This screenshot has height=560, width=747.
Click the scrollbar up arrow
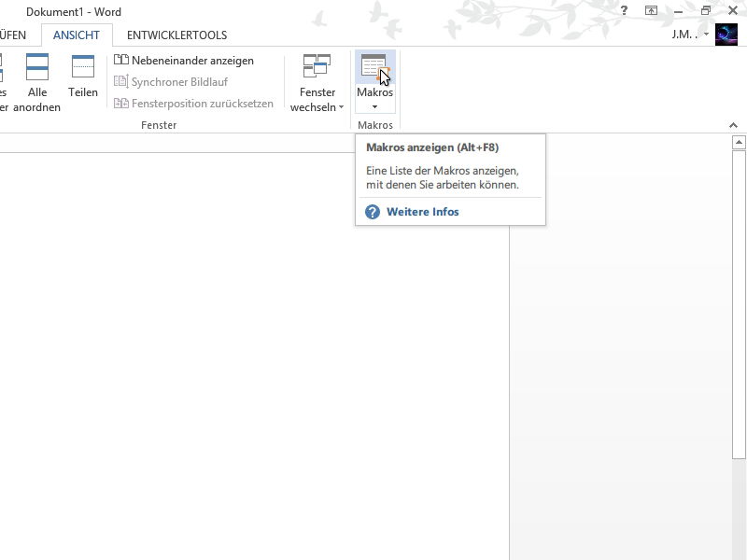coord(739,142)
